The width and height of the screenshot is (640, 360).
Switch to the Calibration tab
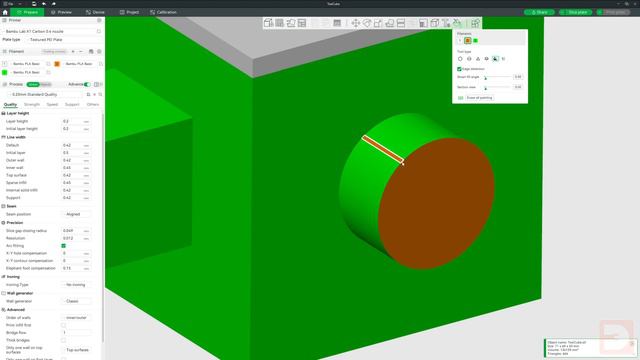(163, 12)
